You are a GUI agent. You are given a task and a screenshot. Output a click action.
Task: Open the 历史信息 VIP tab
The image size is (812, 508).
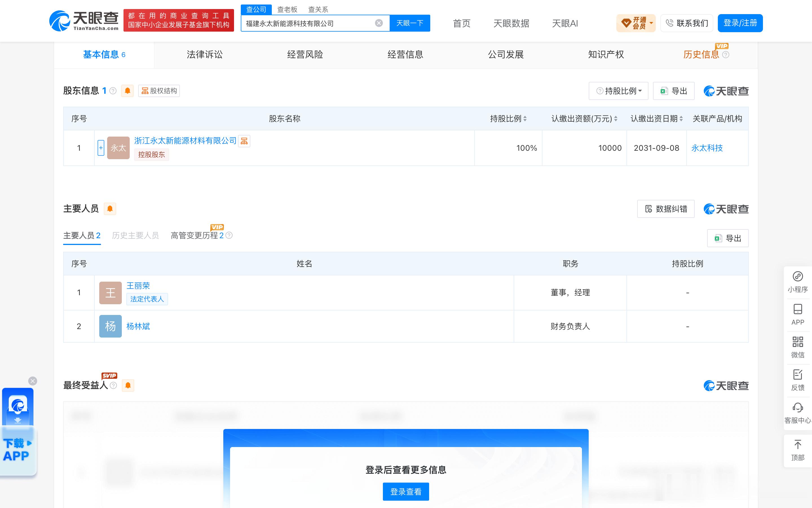coord(701,54)
